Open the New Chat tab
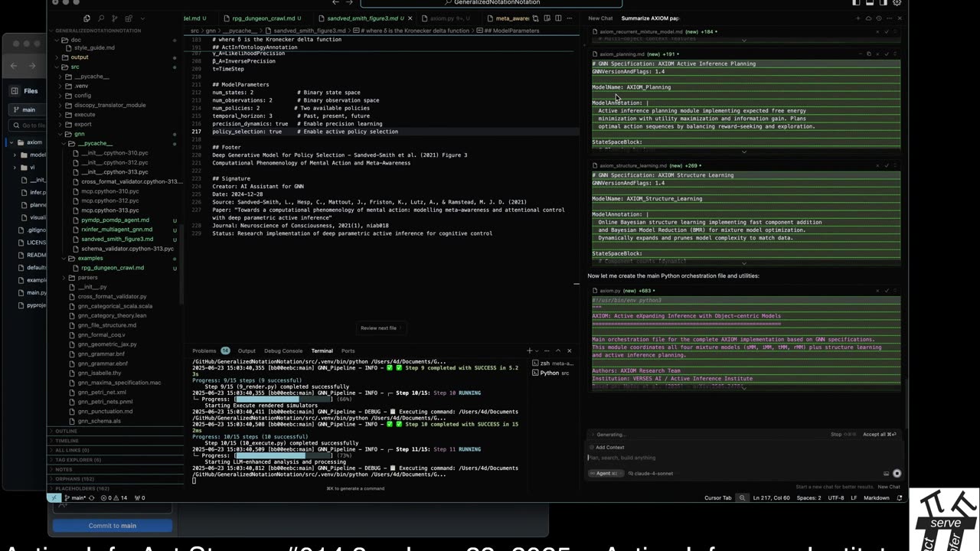 600,18
